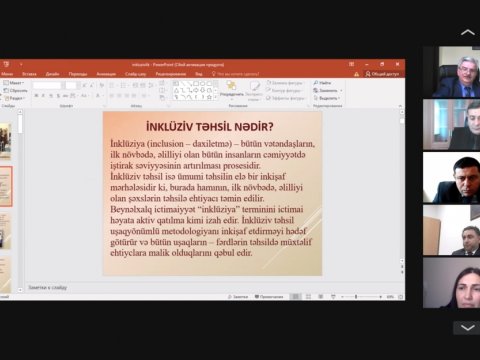480x360 pixels.
Task: Open Эффекты фигуры (Shape Effects) menu
Action: pyautogui.click(x=286, y=98)
